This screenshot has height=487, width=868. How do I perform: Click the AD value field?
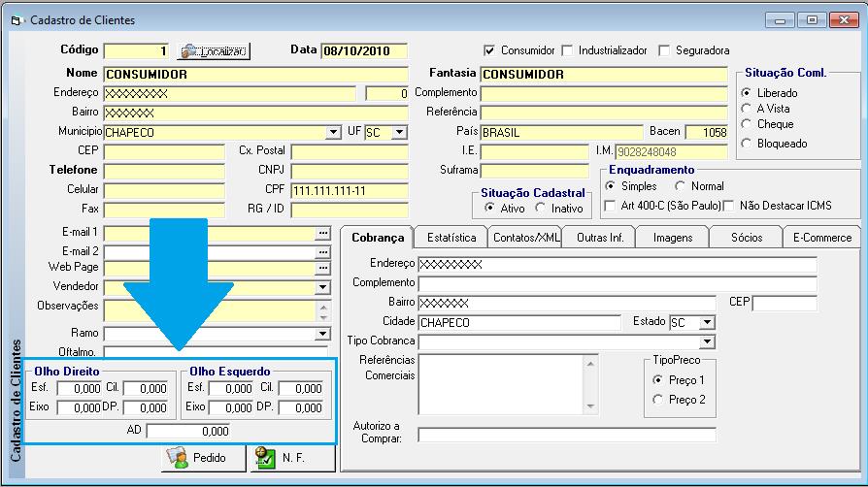(x=187, y=431)
